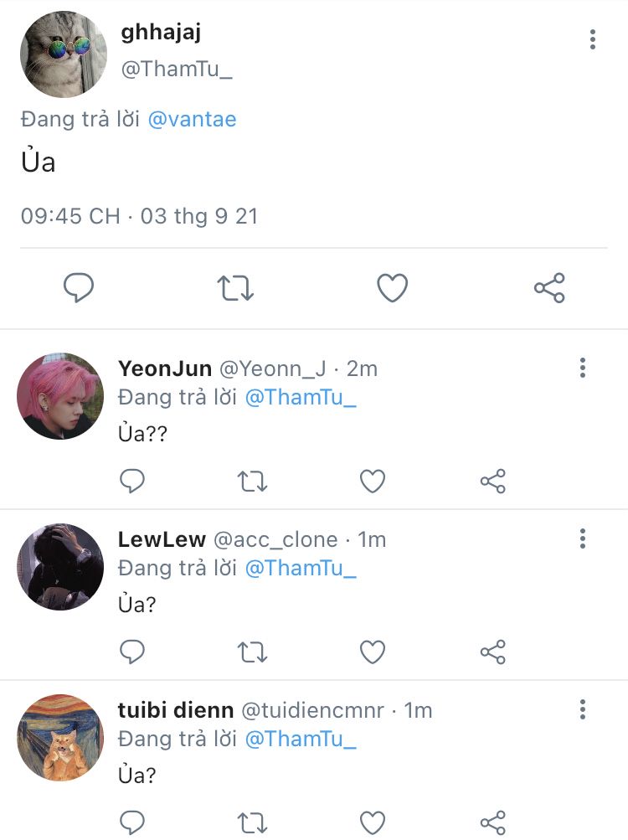Open more options on tuibi dienn's reply
628x840 pixels.
point(583,709)
